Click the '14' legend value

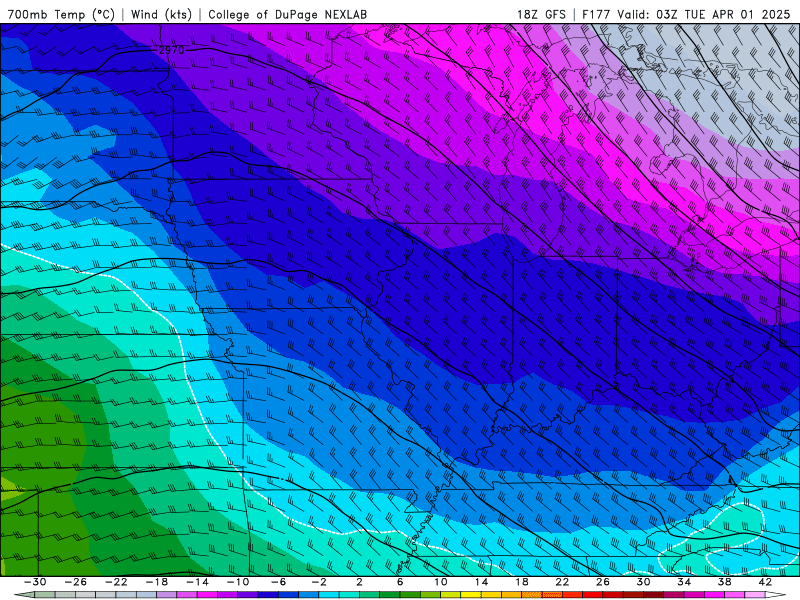tap(481, 582)
